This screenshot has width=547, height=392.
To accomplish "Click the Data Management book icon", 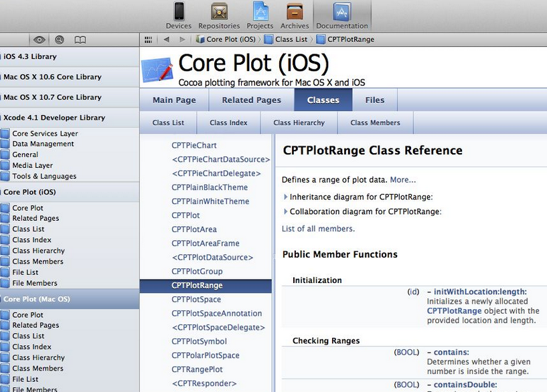I will [5, 144].
